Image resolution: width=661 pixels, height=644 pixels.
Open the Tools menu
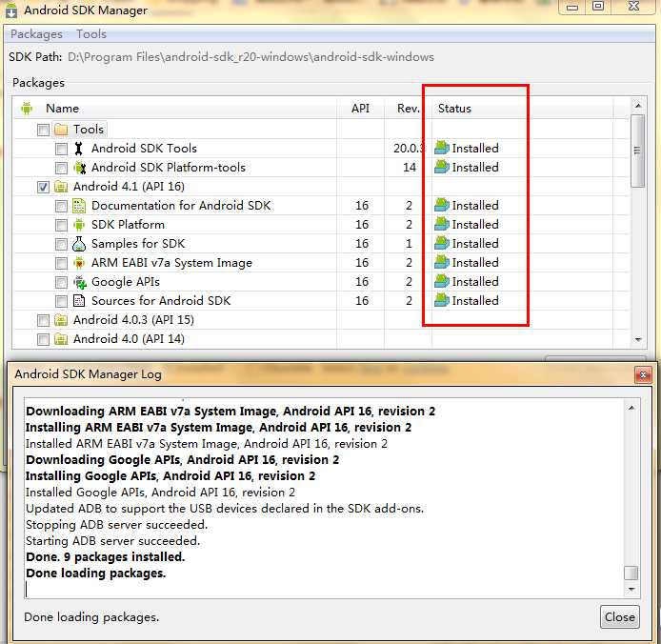pyautogui.click(x=91, y=34)
